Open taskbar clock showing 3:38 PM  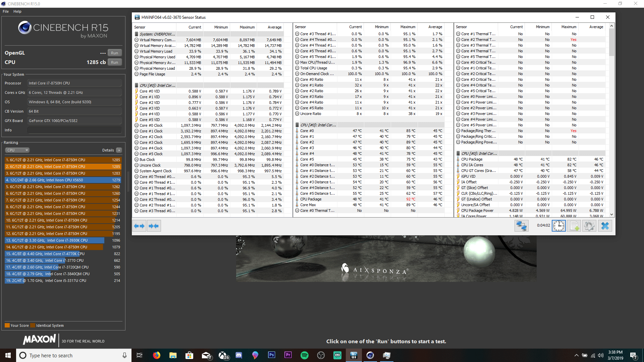615,355
